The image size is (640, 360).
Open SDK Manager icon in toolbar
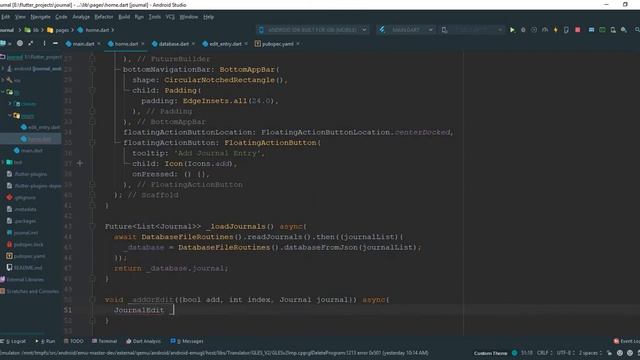[624, 30]
